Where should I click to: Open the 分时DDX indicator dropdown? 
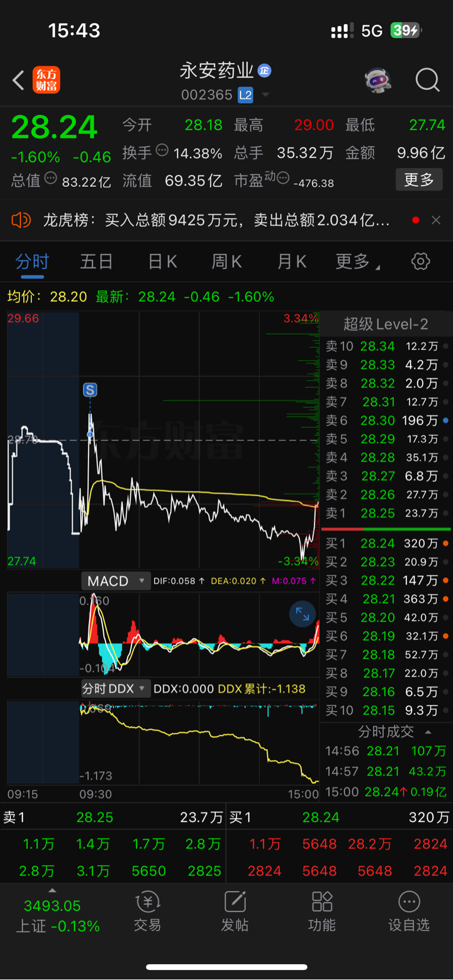(x=115, y=689)
